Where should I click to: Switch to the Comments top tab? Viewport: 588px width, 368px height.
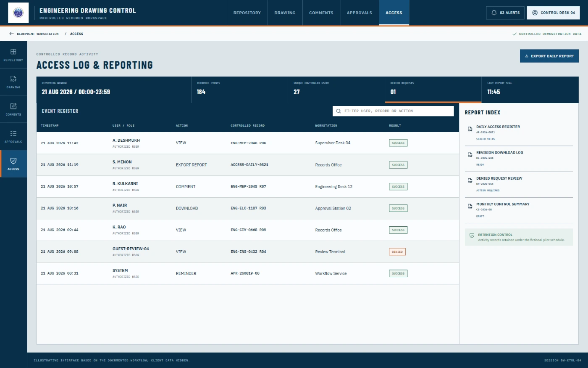[x=321, y=13]
